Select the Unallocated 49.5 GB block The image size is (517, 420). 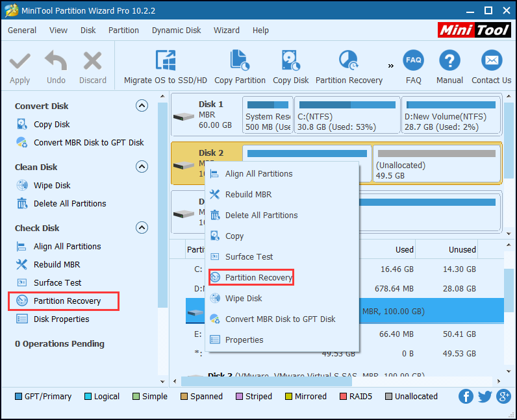click(436, 164)
